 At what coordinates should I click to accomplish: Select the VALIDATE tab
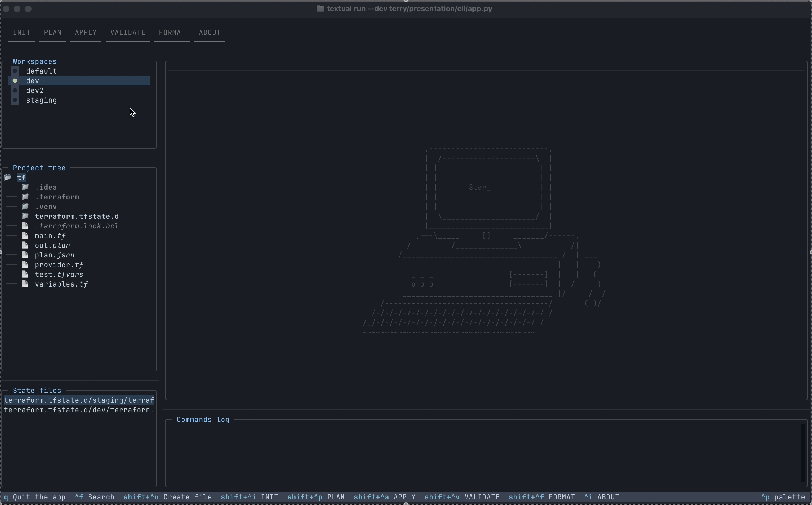point(128,32)
